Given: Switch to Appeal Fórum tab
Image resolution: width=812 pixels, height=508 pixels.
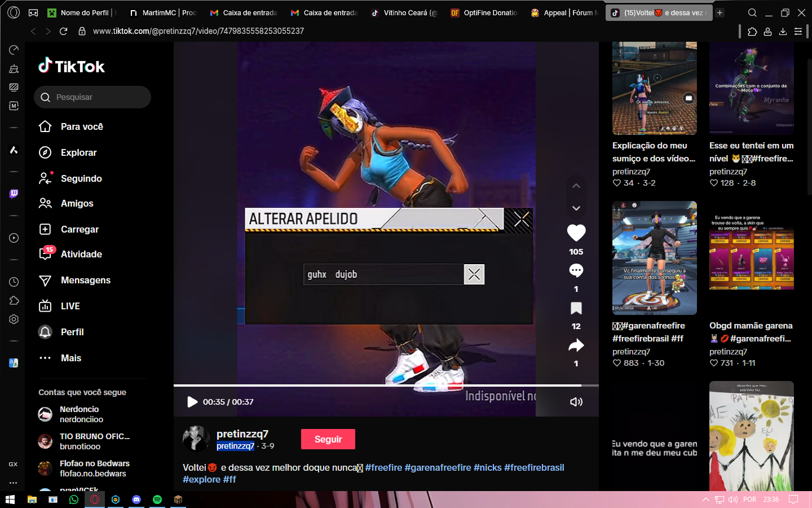Looking at the screenshot, I should click(565, 12).
